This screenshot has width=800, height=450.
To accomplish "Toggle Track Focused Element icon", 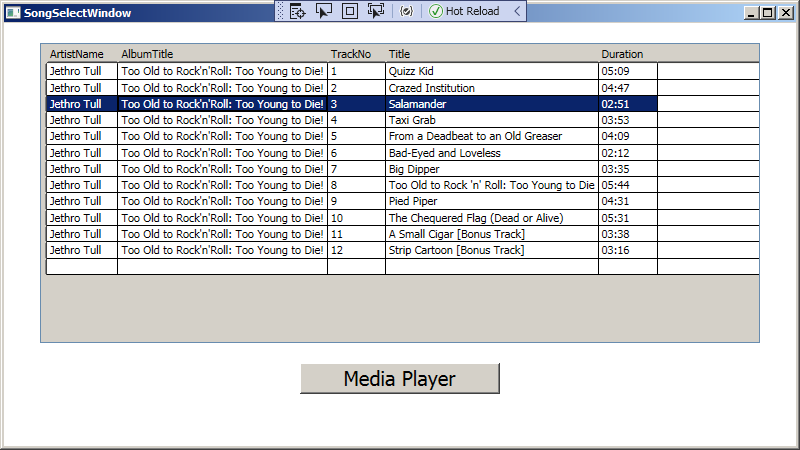I will (376, 11).
